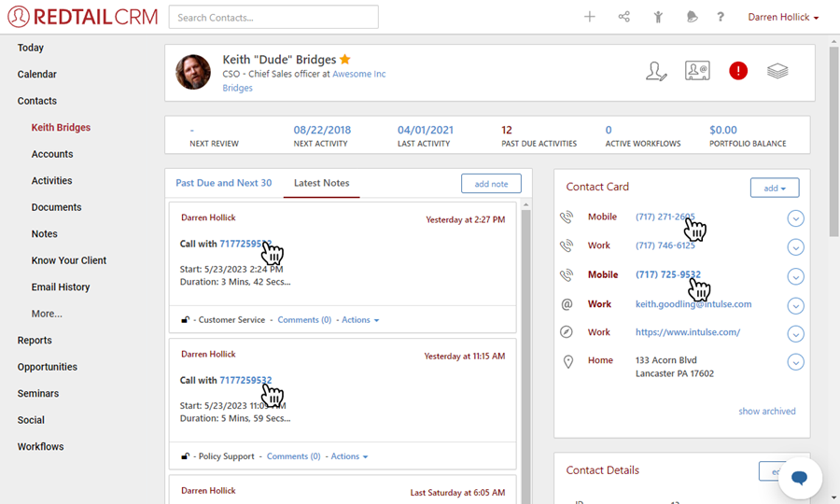This screenshot has height=504, width=840.
Task: Expand options for (717) 271-2605 mobile
Action: coord(795,218)
